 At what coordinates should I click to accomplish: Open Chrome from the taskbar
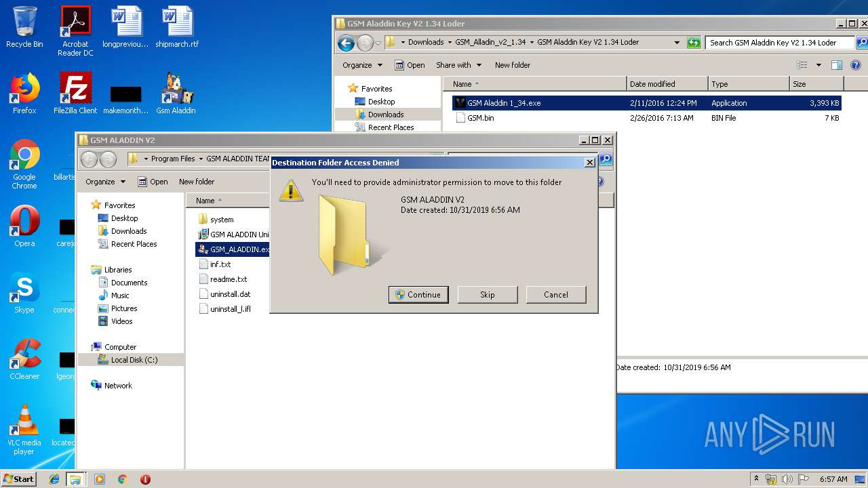122,479
